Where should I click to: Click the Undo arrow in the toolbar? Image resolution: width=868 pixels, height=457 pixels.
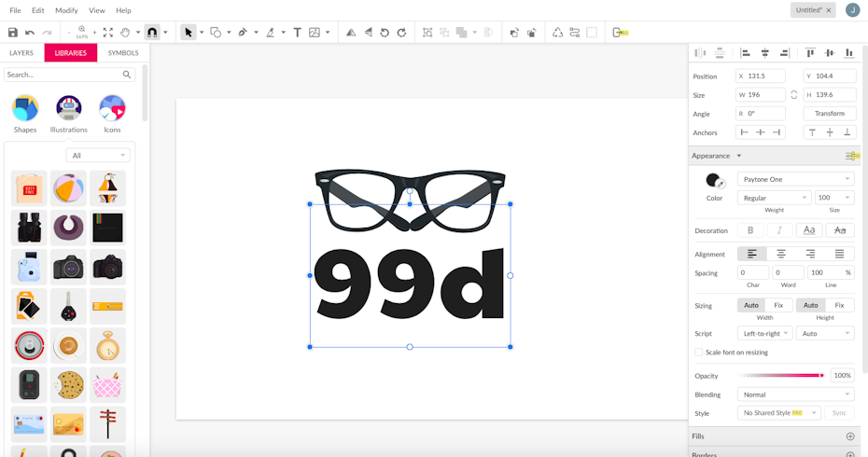(30, 33)
